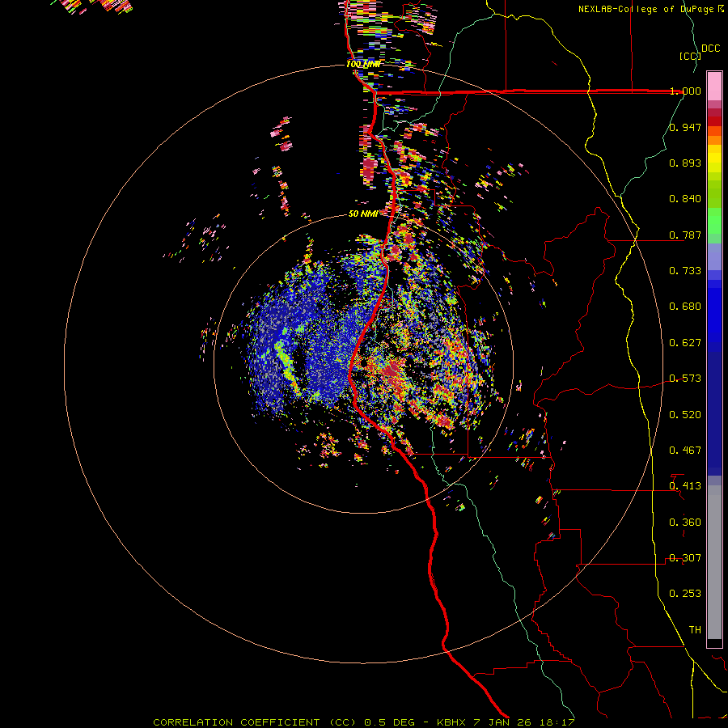Click the 0.520 scale value
Screen dimensions: 728x728
tap(685, 415)
